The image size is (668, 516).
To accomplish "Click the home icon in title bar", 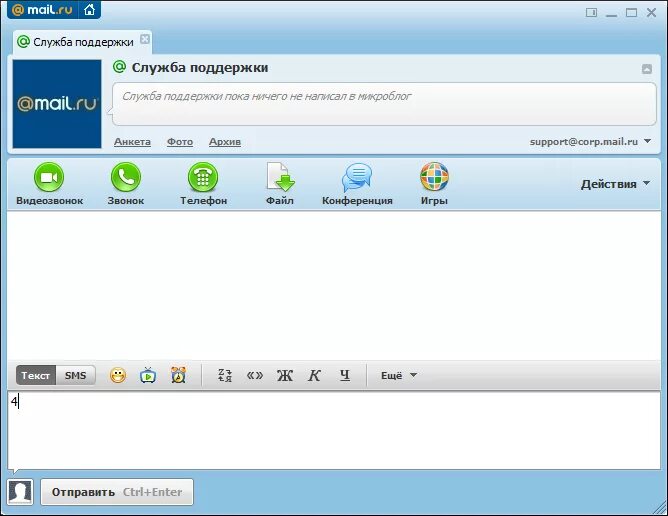I will click(x=89, y=9).
